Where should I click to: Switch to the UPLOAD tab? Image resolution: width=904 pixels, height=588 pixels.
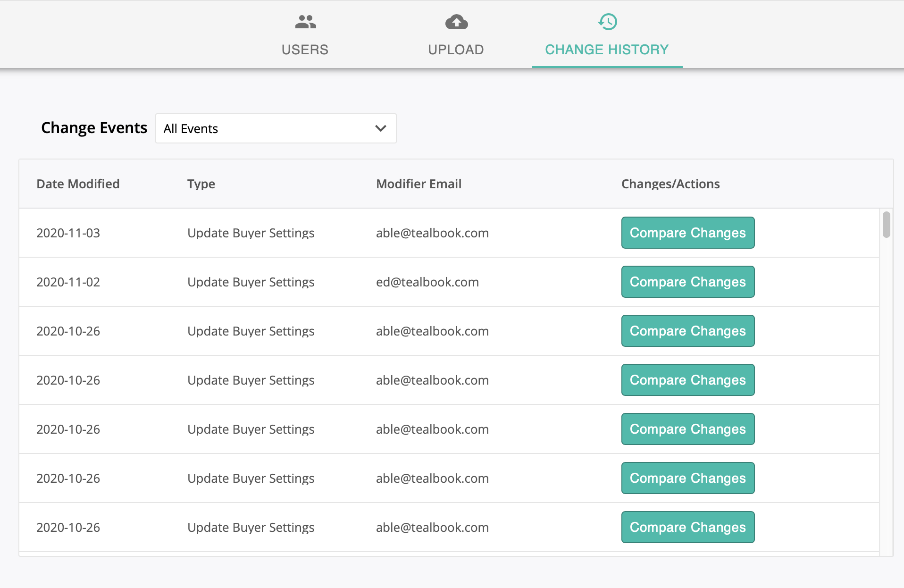tap(456, 50)
